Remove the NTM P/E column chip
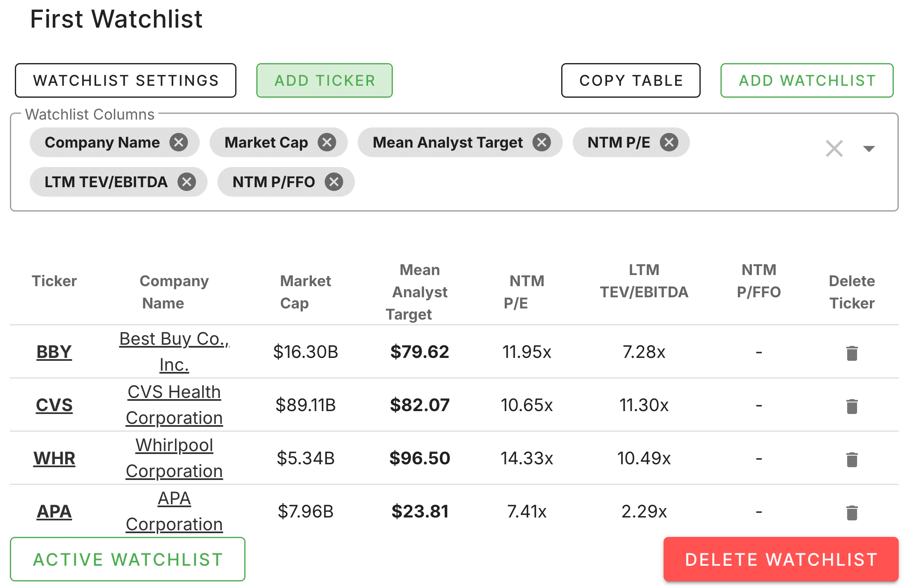This screenshot has width=907, height=588. 669,143
